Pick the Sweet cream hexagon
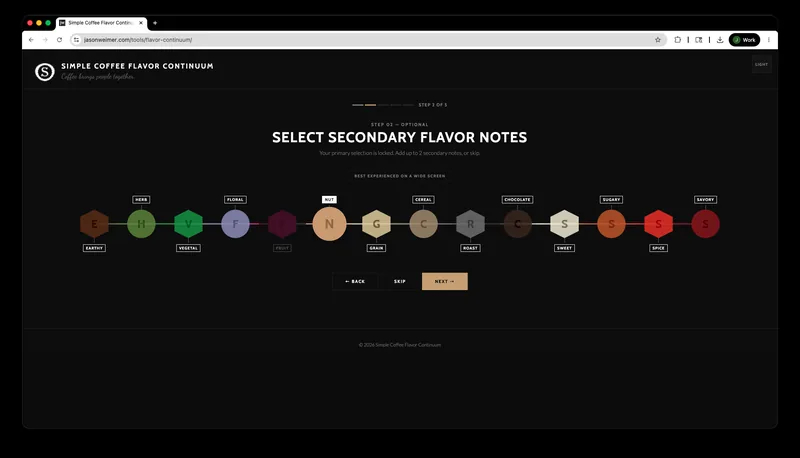 click(x=564, y=223)
